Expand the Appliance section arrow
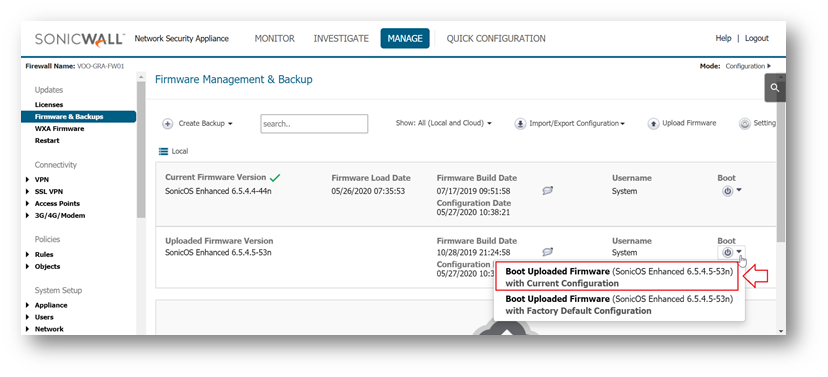 point(27,305)
